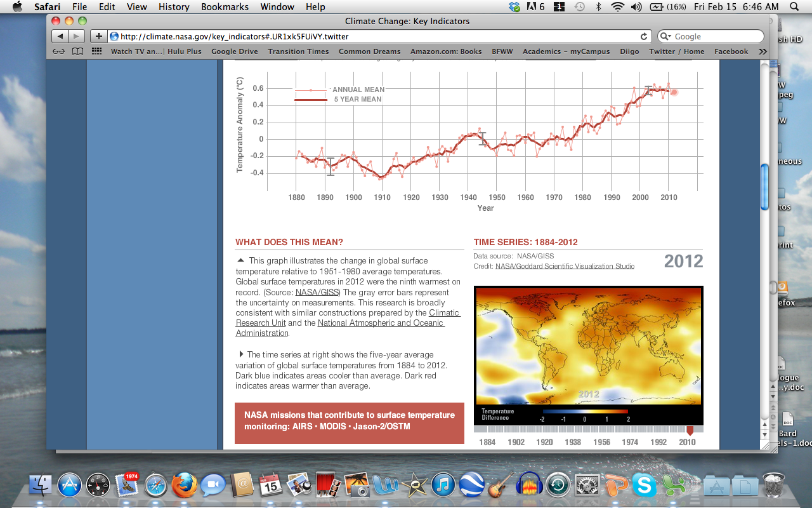The height and width of the screenshot is (508, 812).
Task: Click the browser Back arrow button
Action: [60, 36]
